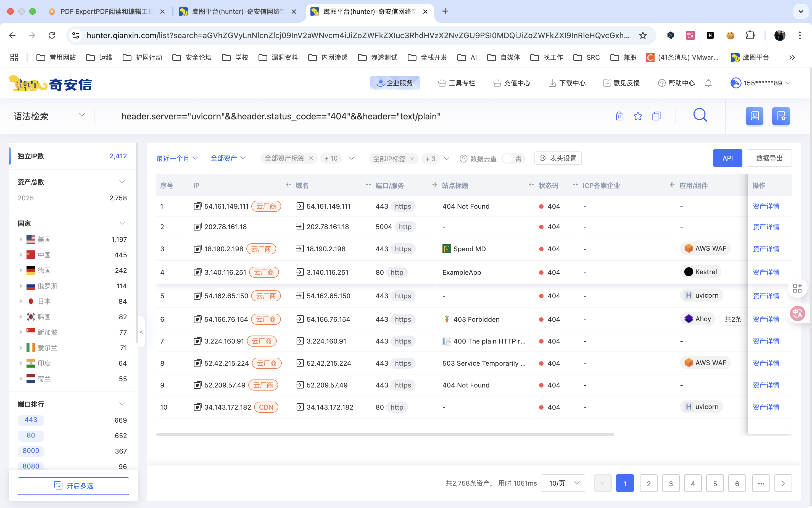Image resolution: width=812 pixels, height=508 pixels.
Task: Favorite the query with the star icon
Action: pos(638,116)
